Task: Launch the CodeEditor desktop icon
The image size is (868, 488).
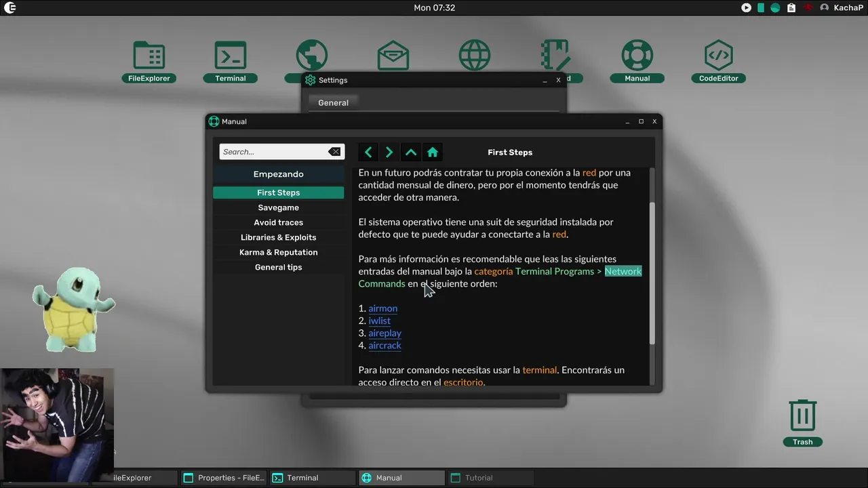Action: pos(719,61)
